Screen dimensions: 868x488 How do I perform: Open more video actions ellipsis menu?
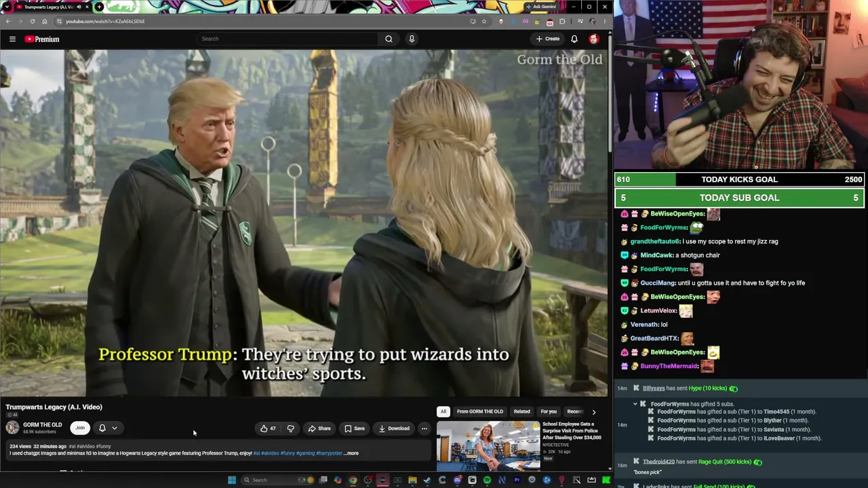[x=425, y=428]
